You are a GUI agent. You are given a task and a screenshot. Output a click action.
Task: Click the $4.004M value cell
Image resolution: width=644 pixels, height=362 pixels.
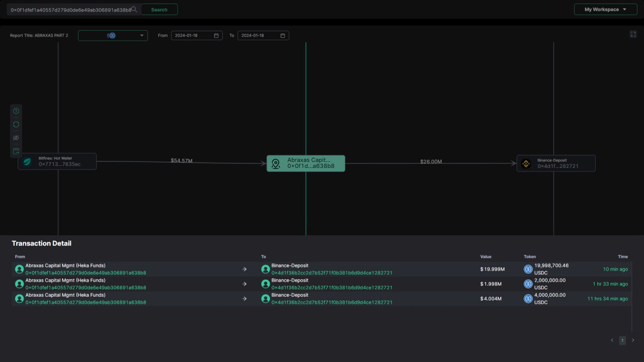(x=491, y=299)
